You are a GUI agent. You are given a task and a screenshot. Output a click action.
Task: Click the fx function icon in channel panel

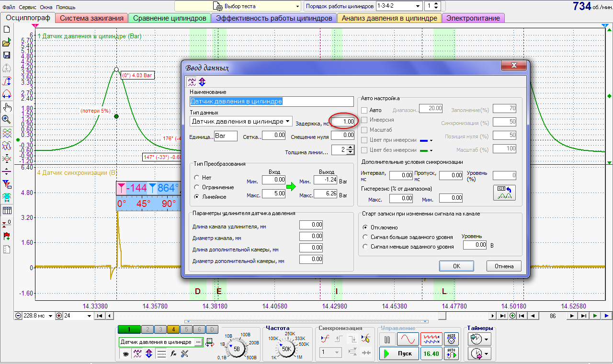(174, 354)
